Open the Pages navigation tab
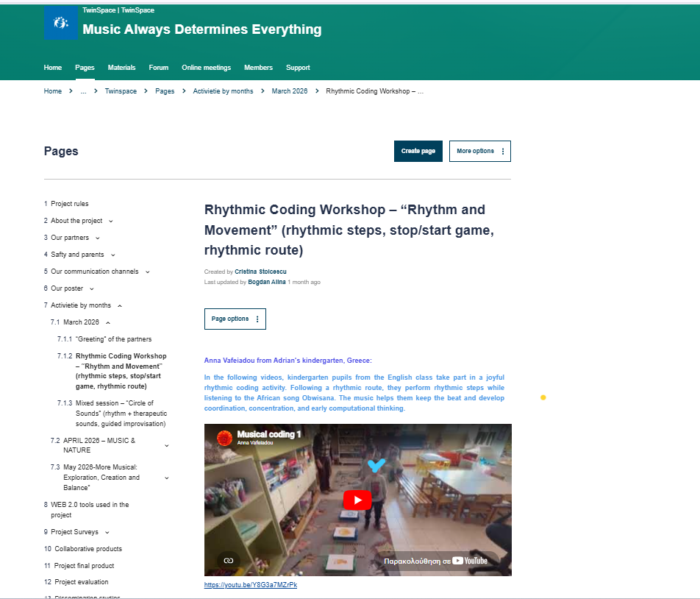 [x=85, y=68]
